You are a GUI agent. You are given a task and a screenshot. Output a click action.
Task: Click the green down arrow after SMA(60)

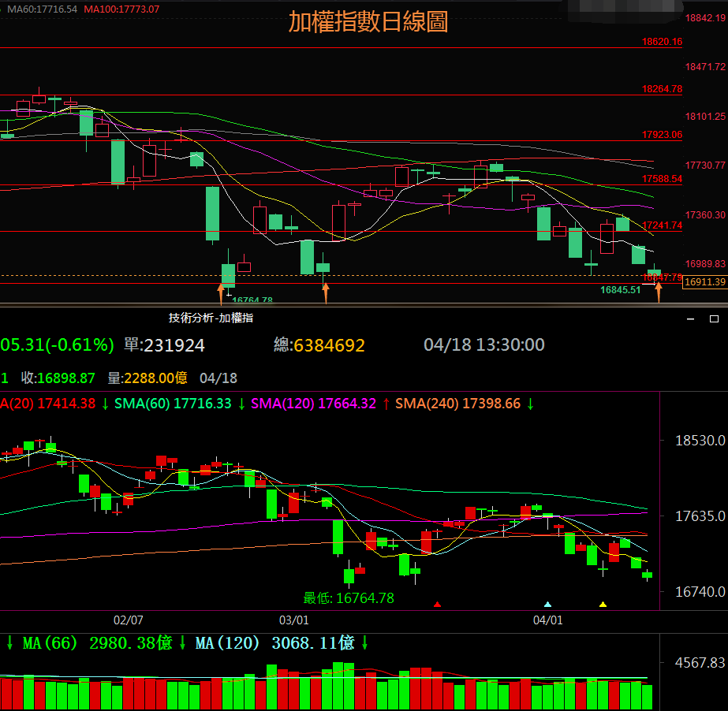point(241,404)
